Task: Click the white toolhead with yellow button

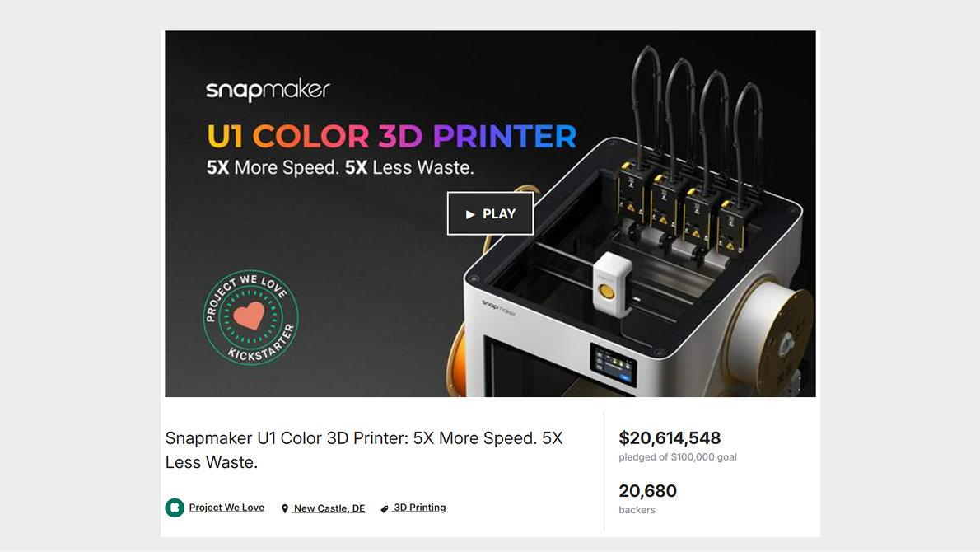Action: pyautogui.click(x=611, y=284)
